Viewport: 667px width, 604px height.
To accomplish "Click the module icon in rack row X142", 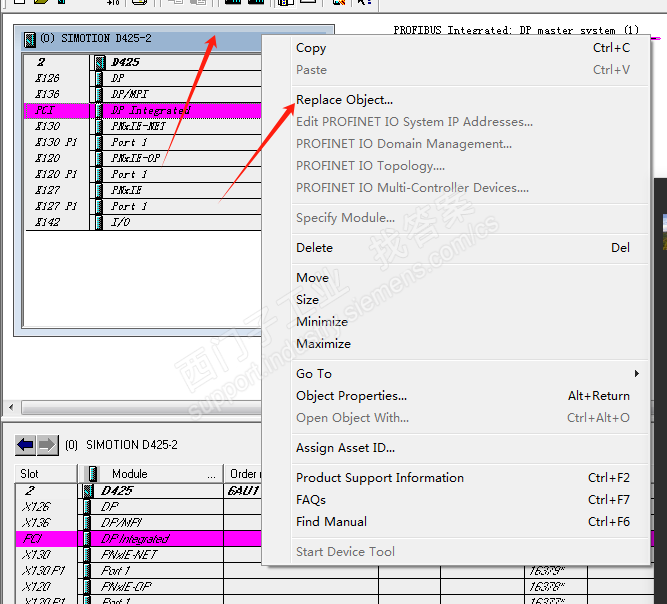I will pos(99,222).
